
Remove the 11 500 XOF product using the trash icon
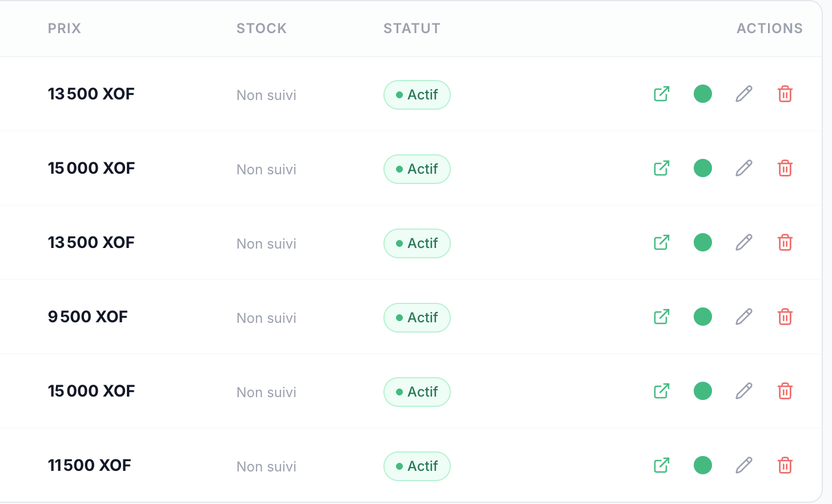pos(785,465)
